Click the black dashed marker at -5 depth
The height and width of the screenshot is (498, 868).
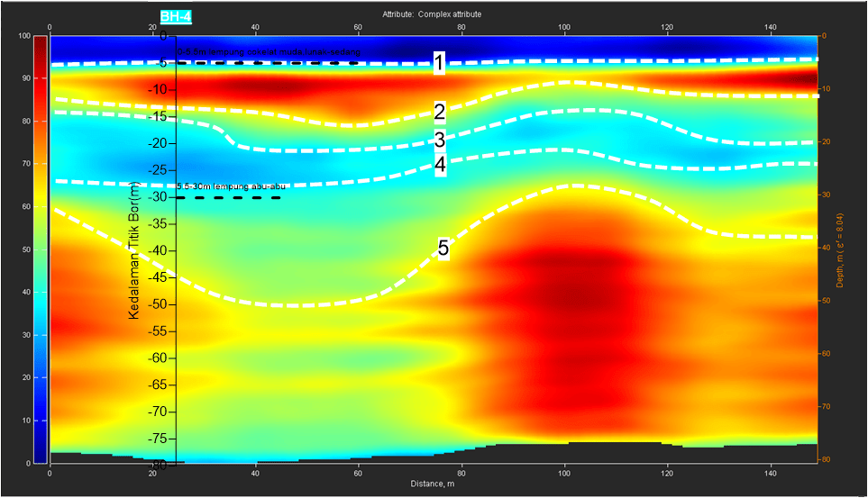coord(270,63)
